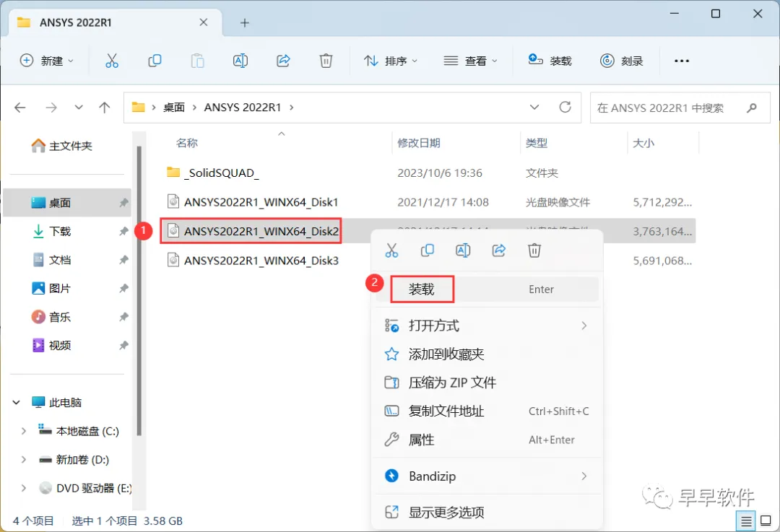Click the 刻录 burn disc button
780x532 pixels.
click(x=622, y=61)
